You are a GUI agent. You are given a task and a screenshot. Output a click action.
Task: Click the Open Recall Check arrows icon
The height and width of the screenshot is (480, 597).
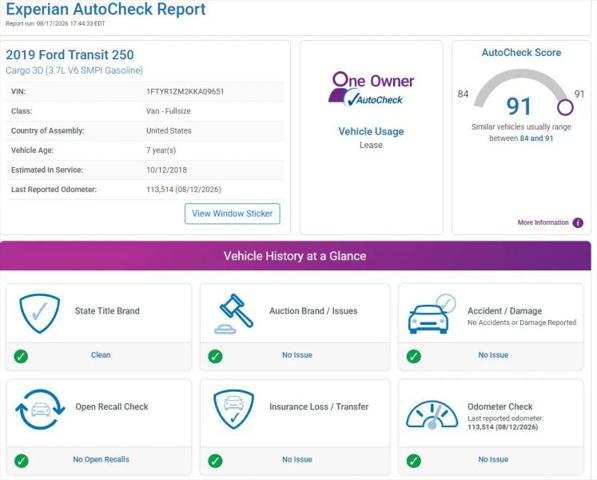40,409
